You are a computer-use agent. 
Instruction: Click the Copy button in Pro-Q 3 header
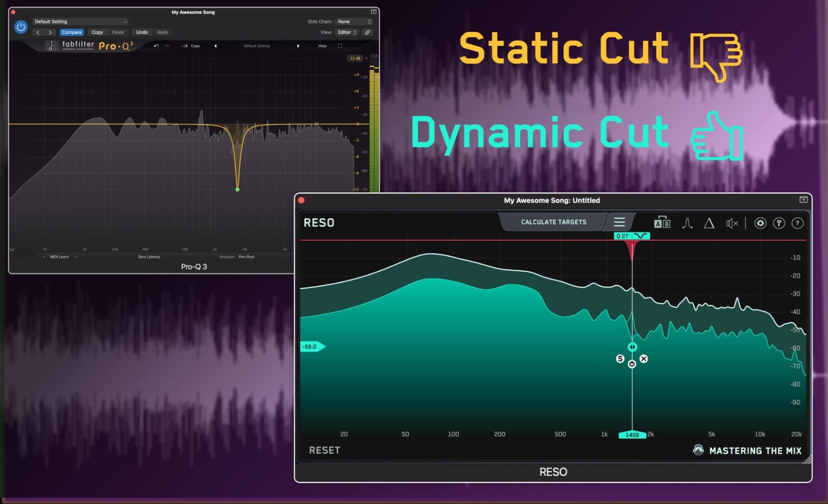pos(97,32)
